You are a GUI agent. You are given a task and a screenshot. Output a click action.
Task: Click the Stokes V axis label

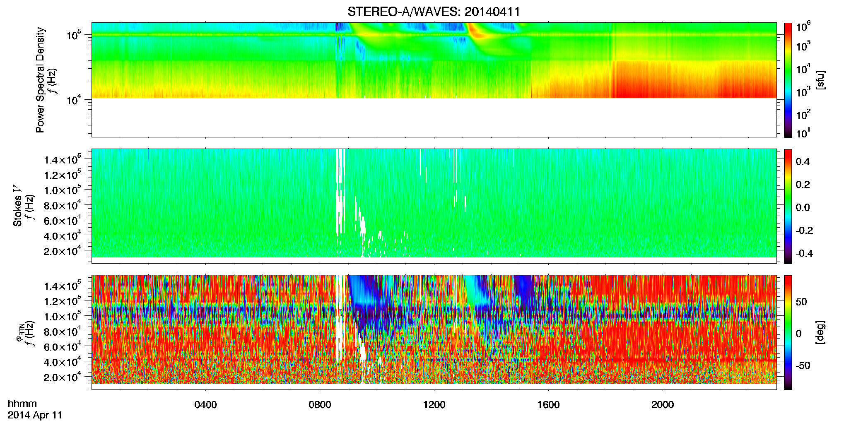point(17,206)
